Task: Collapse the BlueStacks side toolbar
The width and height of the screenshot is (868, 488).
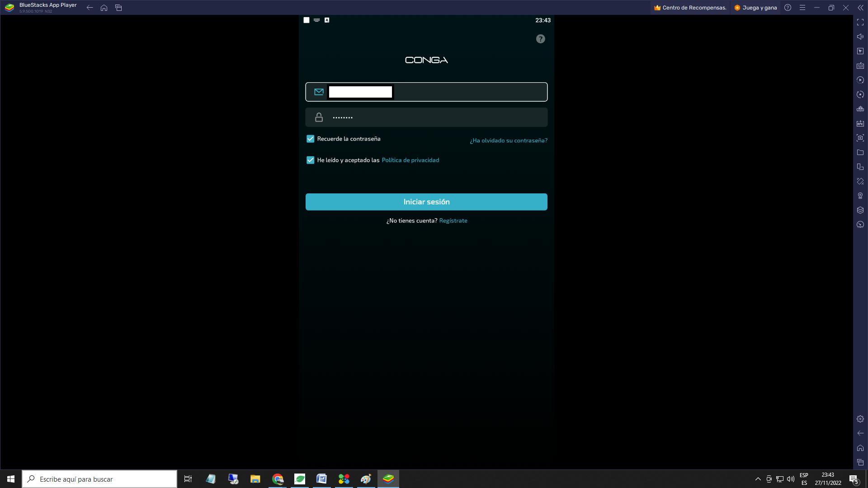Action: tap(860, 8)
